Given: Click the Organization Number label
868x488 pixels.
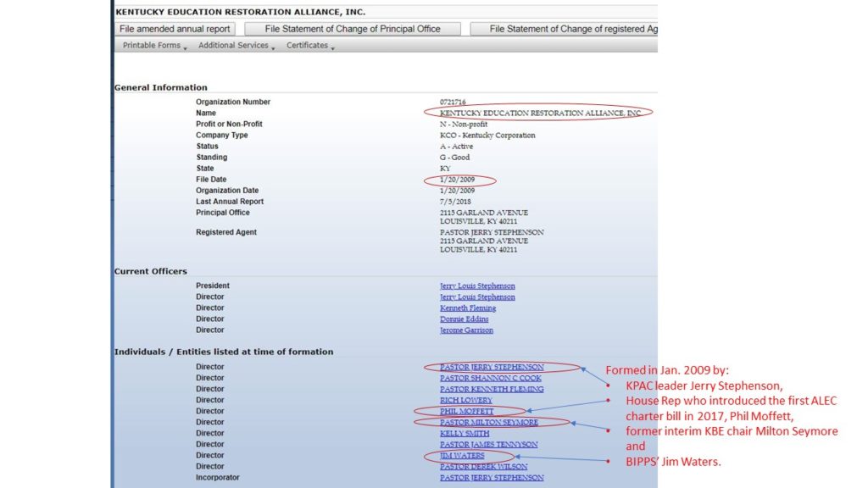Looking at the screenshot, I should [x=233, y=102].
